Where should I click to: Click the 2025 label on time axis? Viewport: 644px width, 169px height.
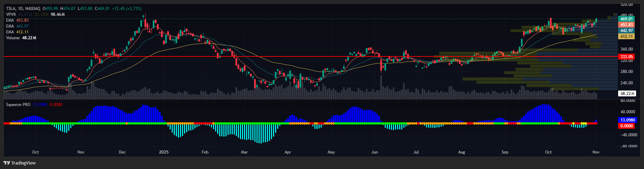(164, 152)
